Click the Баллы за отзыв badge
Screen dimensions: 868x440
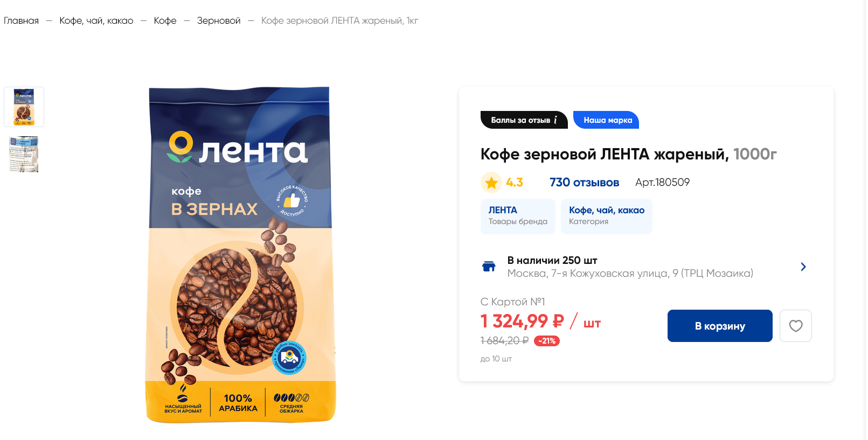[524, 120]
